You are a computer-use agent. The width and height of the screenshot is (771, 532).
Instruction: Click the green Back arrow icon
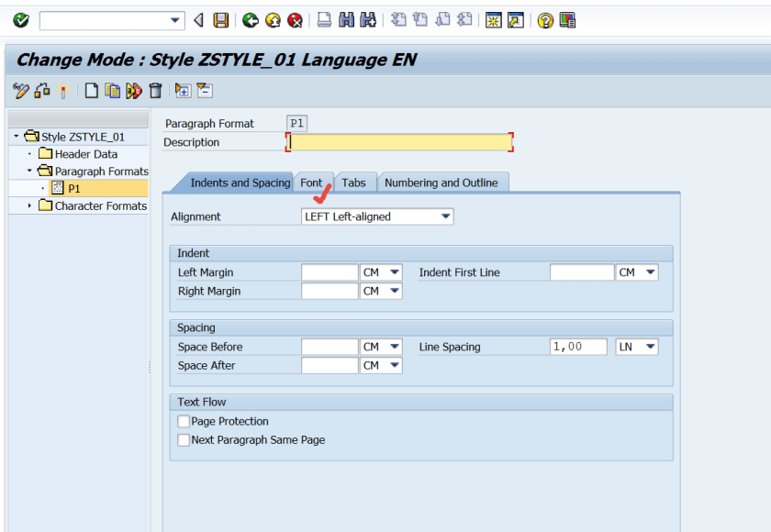point(250,20)
